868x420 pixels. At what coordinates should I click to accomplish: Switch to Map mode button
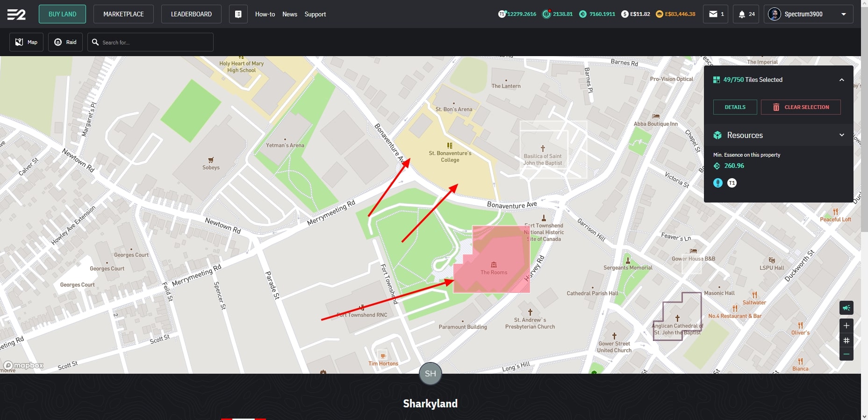(x=27, y=42)
